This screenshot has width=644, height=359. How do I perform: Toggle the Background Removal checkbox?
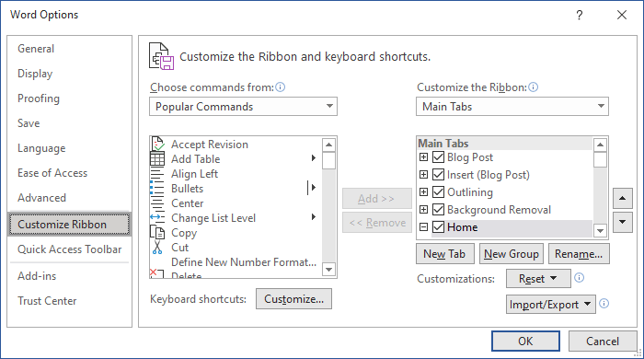(x=438, y=210)
